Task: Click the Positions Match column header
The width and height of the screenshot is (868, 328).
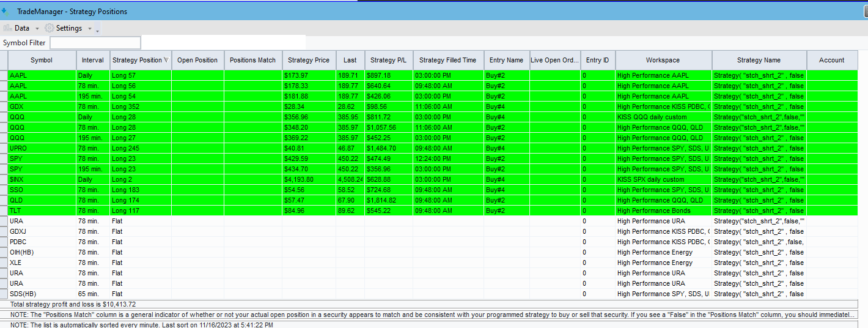Action: (252, 60)
